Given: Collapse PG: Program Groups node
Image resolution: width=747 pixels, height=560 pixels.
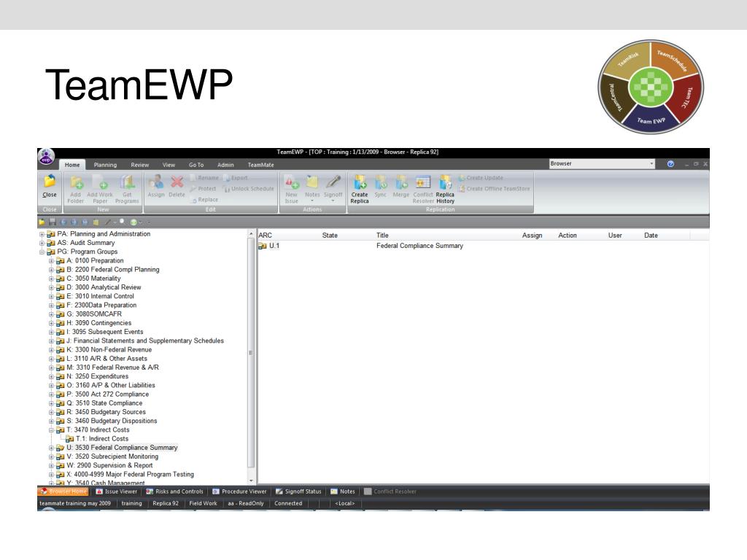Looking at the screenshot, I should coord(42,252).
